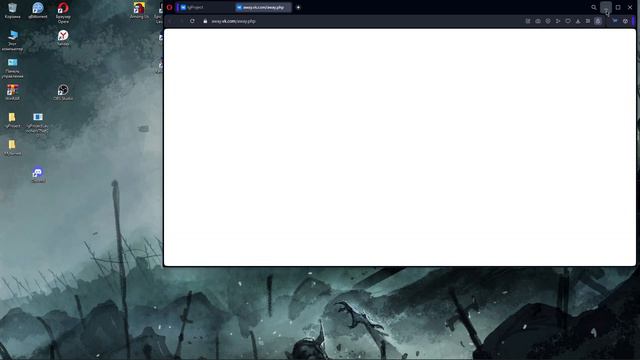Select the away.vk.com/away.php tab
Viewport: 640px width, 360px height.
263,7
